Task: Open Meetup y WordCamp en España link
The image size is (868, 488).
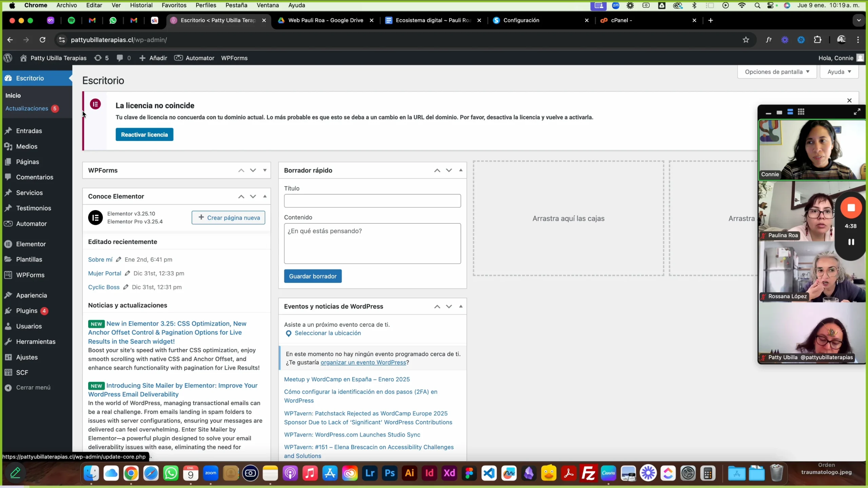Action: click(x=347, y=379)
